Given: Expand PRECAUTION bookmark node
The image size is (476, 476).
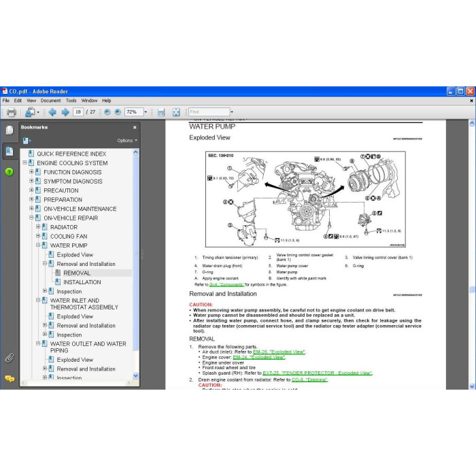Looking at the screenshot, I should [31, 190].
